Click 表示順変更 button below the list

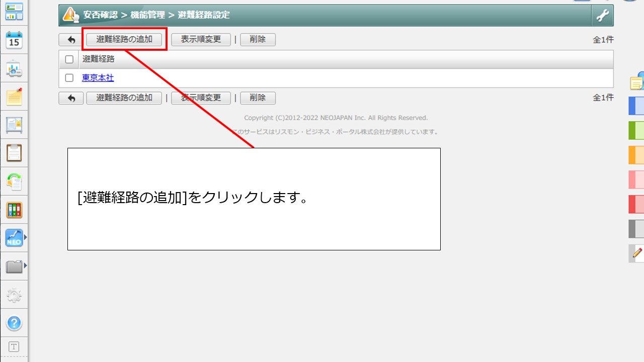click(201, 98)
